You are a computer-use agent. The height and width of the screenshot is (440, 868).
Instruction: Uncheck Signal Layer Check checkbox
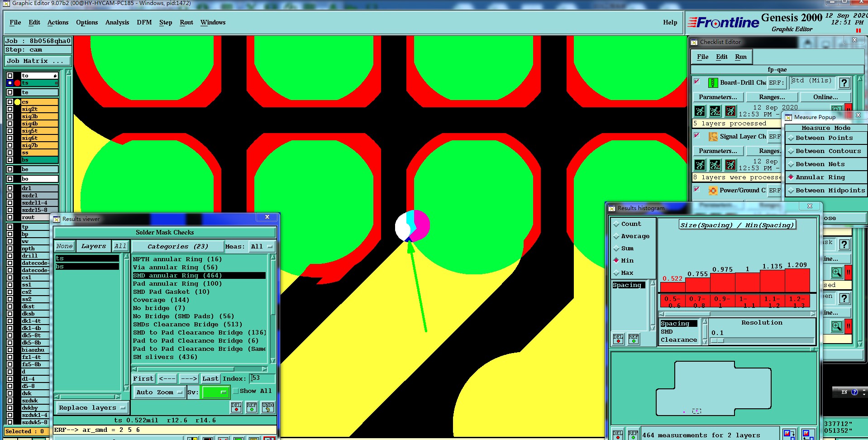coord(697,135)
